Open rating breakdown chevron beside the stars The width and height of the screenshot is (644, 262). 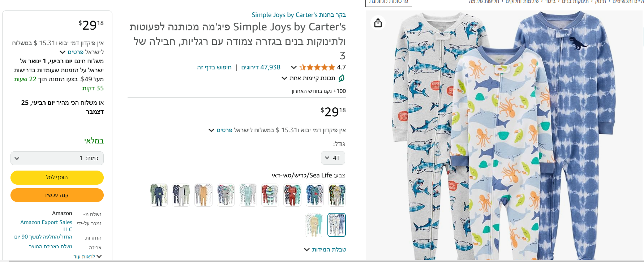pyautogui.click(x=294, y=68)
